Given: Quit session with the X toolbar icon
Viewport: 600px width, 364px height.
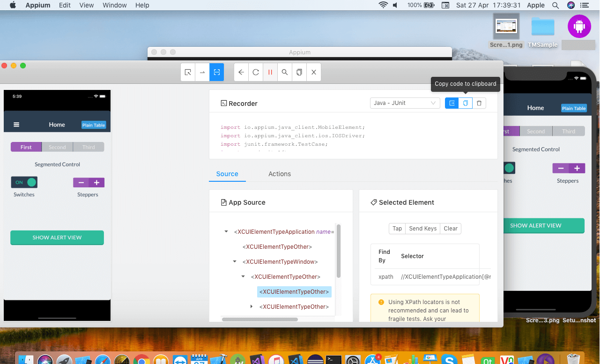Looking at the screenshot, I should click(314, 72).
